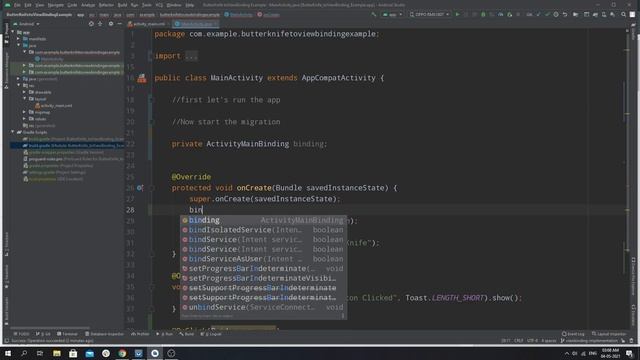Click the Make Project hammer icon
This screenshot has width=640, height=360.
[x=373, y=14]
